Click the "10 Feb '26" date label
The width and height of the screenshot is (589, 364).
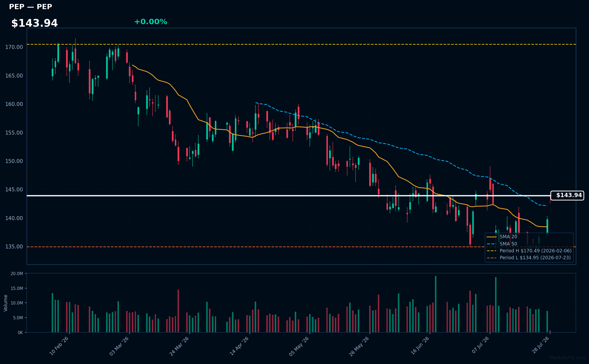pos(59,346)
